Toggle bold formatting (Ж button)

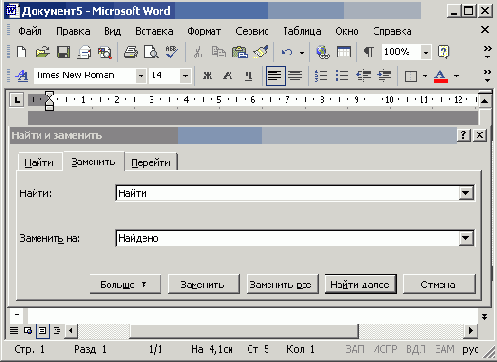pos(207,76)
